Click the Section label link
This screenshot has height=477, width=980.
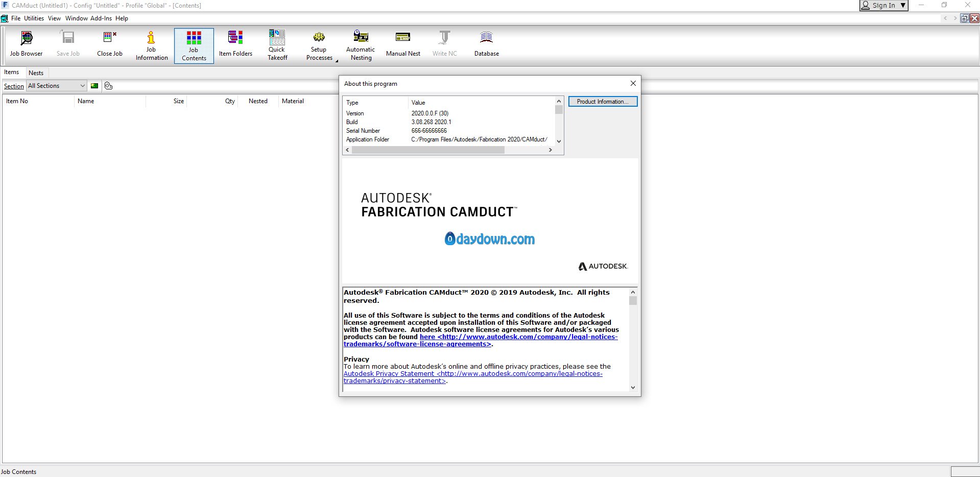tap(14, 86)
